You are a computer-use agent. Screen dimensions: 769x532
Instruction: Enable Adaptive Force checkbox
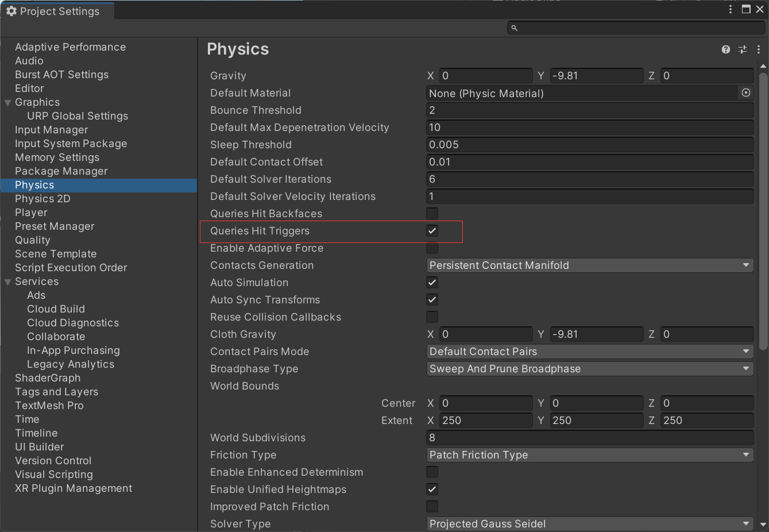[432, 248]
